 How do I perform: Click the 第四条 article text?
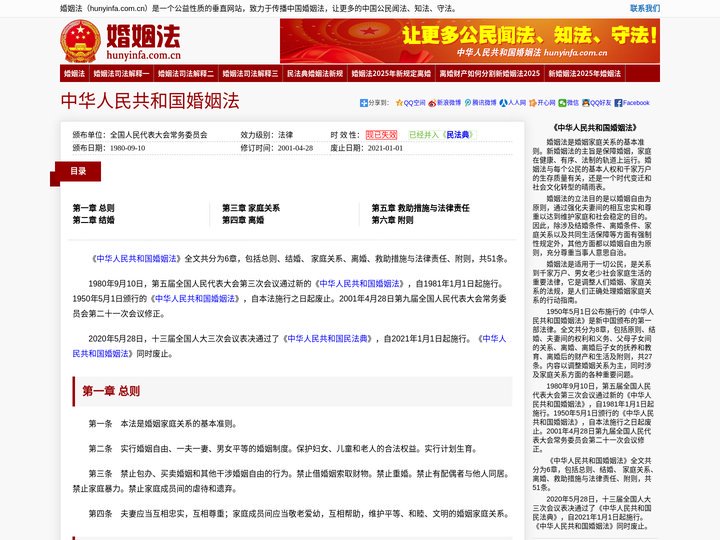[299, 513]
